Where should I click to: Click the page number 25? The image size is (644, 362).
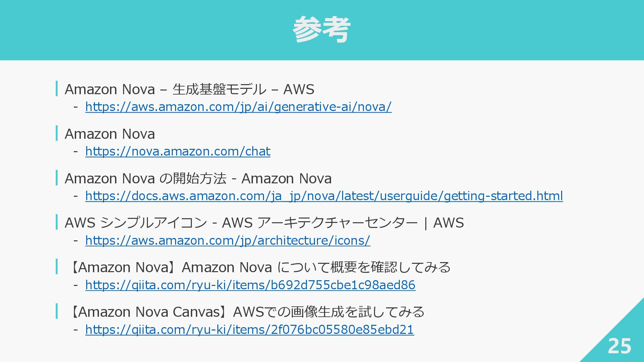click(619, 346)
